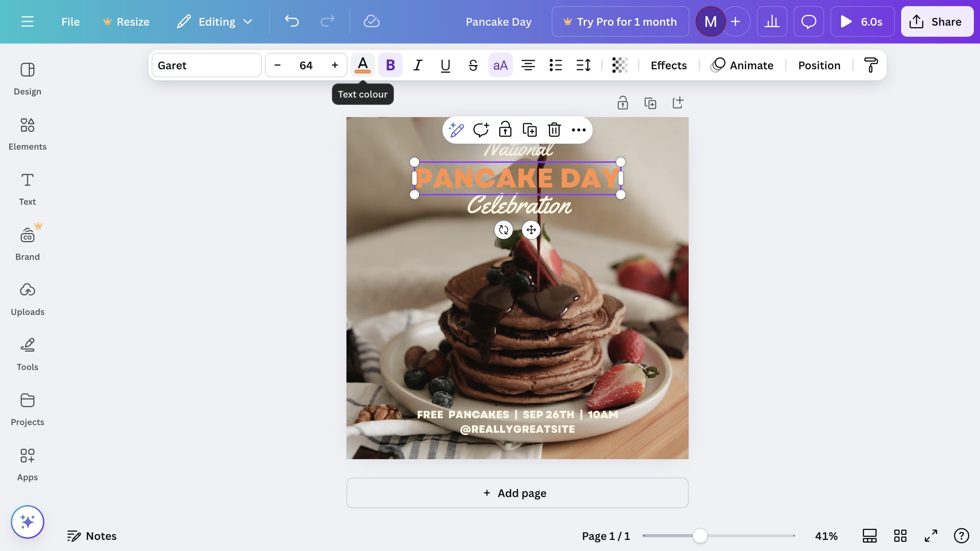Click Add page button
980x551 pixels.
(517, 493)
